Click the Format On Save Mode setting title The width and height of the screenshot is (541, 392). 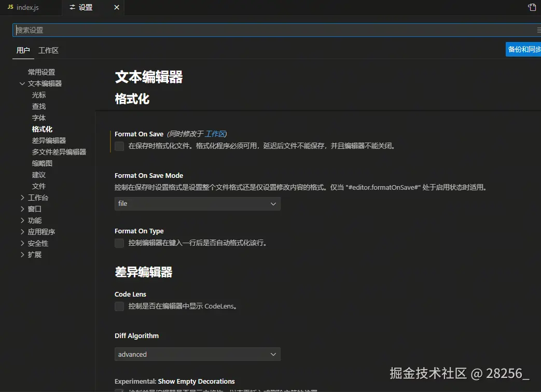[x=149, y=175]
